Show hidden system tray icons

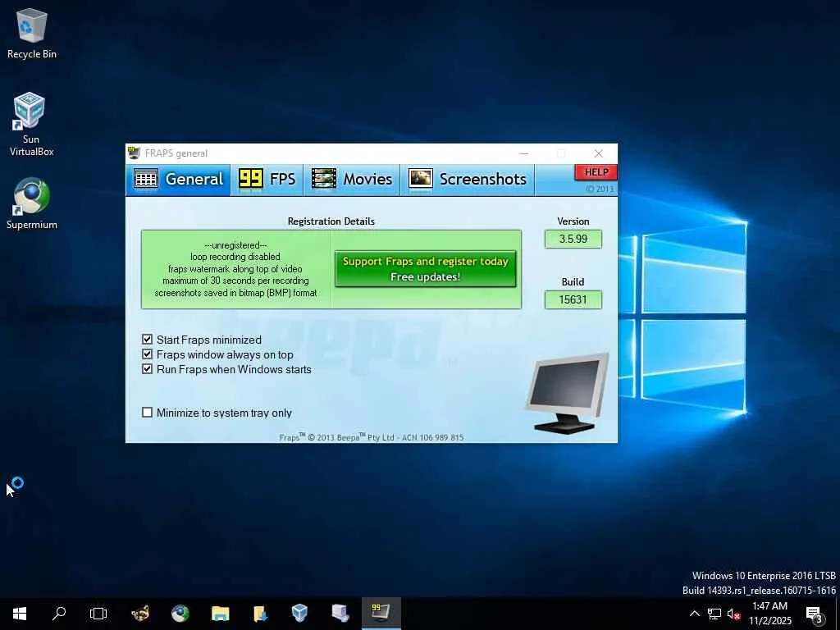(x=694, y=614)
